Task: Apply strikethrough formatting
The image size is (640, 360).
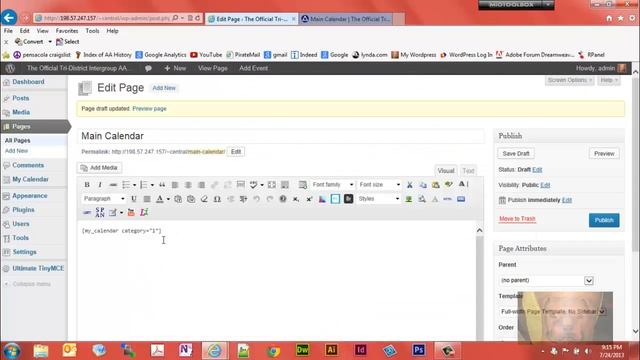Action: [113, 185]
